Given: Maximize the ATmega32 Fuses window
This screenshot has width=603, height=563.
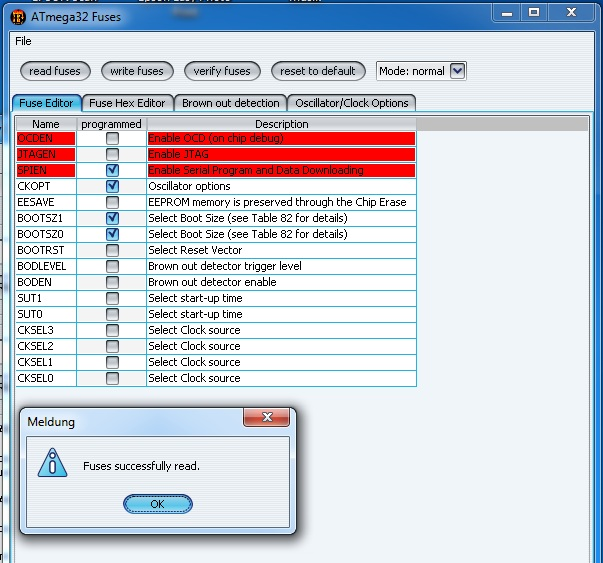Looking at the screenshot, I should pyautogui.click(x=534, y=13).
